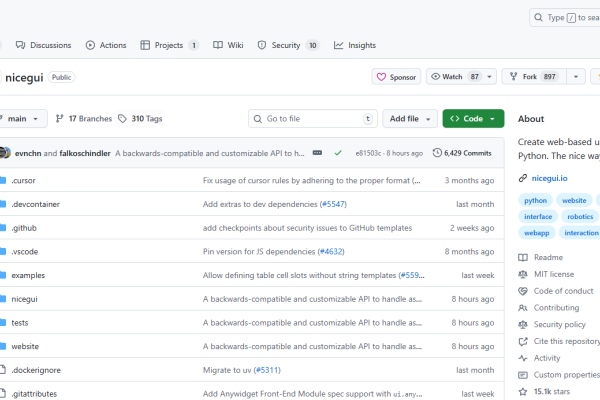The height and width of the screenshot is (400, 600).
Task: Open the Add file dropdown
Action: pos(410,119)
